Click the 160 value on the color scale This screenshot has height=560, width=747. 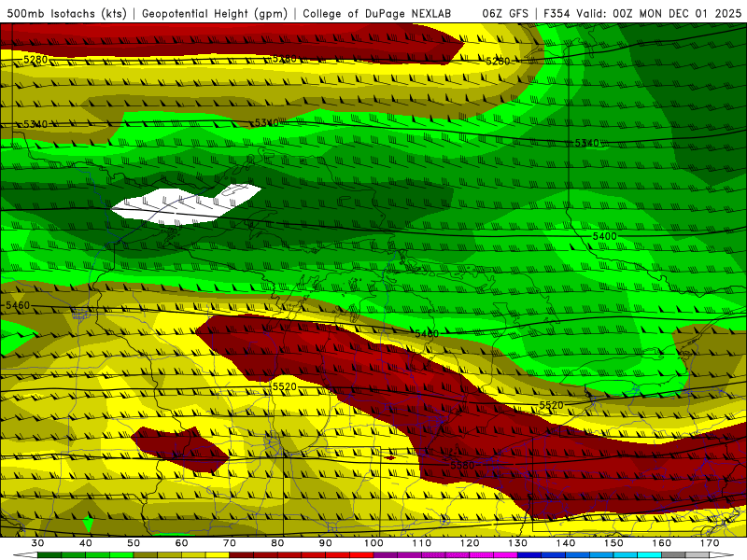click(x=662, y=543)
